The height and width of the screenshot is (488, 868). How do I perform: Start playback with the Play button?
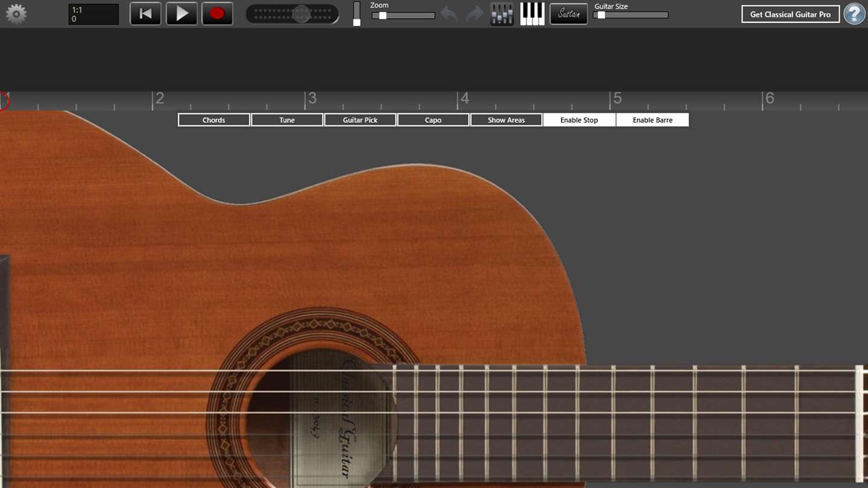pyautogui.click(x=181, y=14)
